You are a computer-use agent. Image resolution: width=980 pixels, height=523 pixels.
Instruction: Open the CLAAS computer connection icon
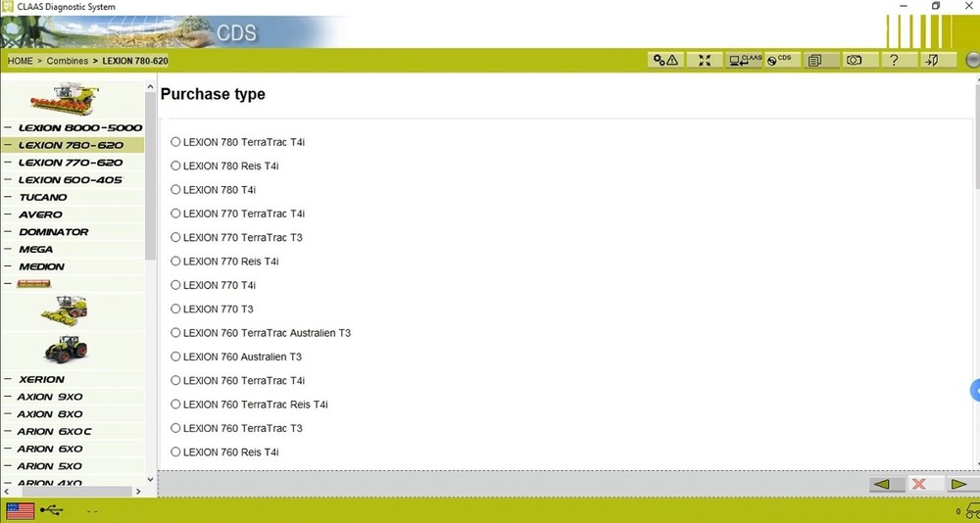coord(744,60)
